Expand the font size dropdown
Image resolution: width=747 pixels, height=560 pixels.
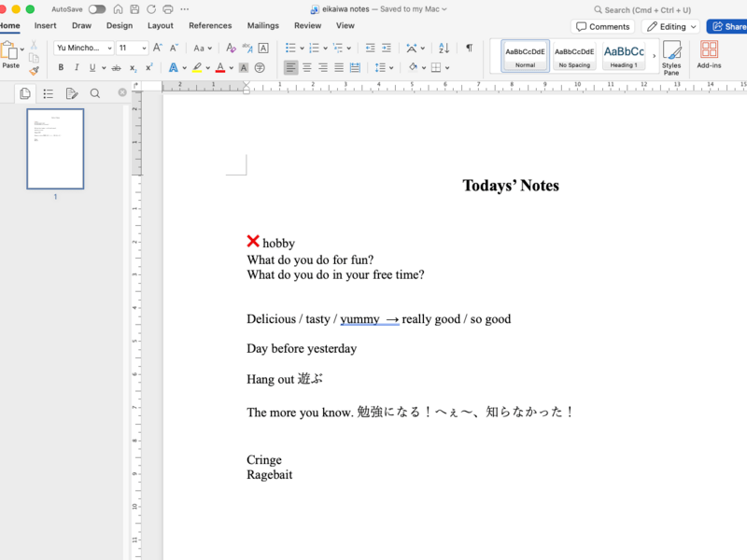point(144,48)
